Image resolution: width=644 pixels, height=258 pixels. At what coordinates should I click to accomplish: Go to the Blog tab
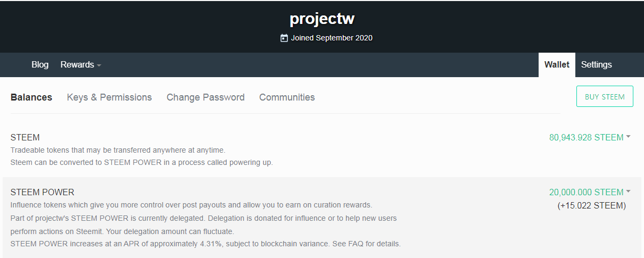tap(40, 65)
